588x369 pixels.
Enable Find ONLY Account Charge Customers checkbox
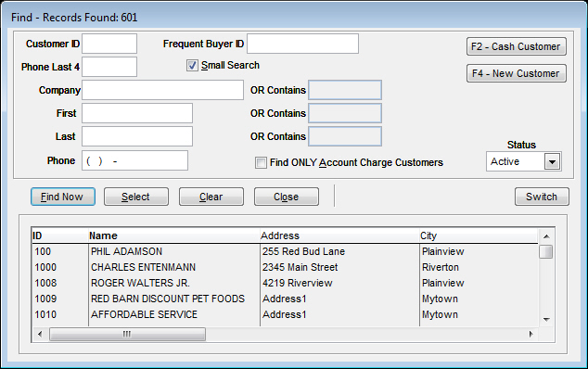[x=261, y=163]
